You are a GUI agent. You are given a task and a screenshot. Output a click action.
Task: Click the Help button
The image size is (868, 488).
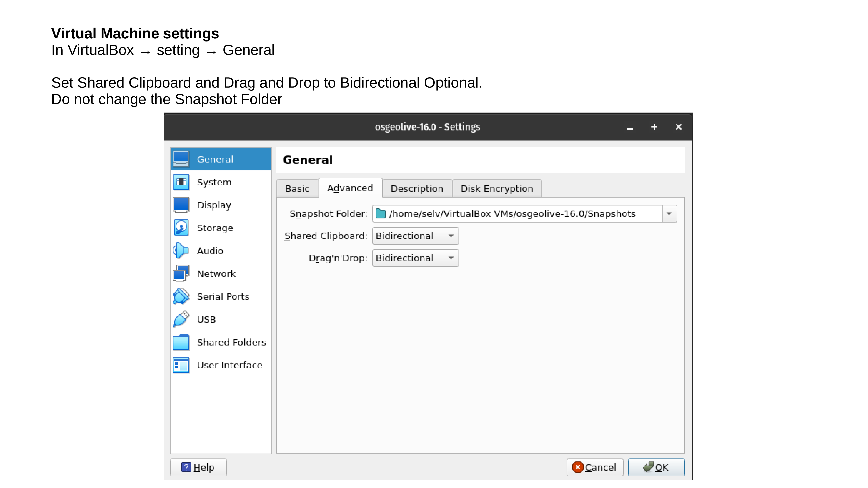pyautogui.click(x=198, y=467)
